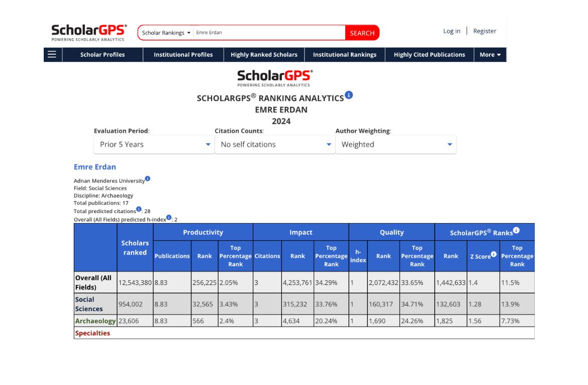Click info icon beside Ranking Analytics title
Image resolution: width=588 pixels, height=385 pixels.
[349, 95]
